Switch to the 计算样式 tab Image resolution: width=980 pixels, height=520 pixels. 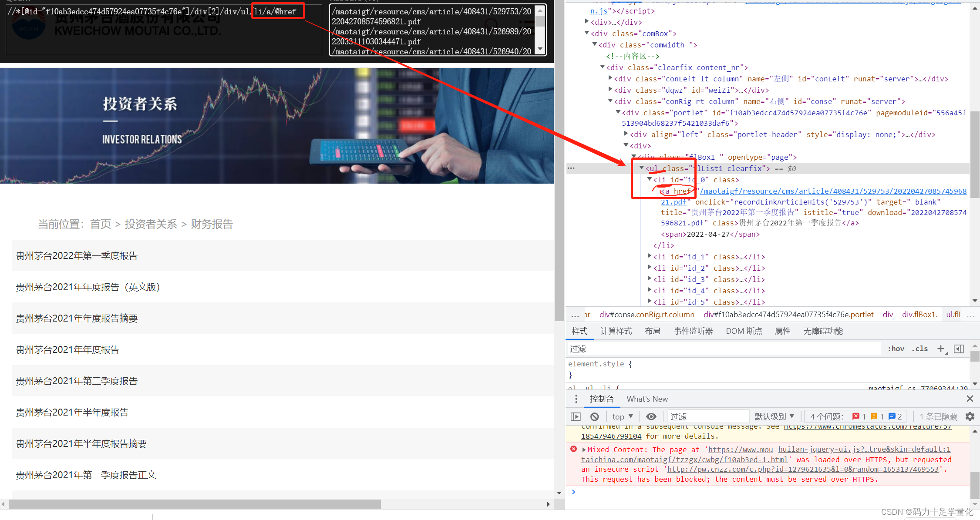(616, 331)
